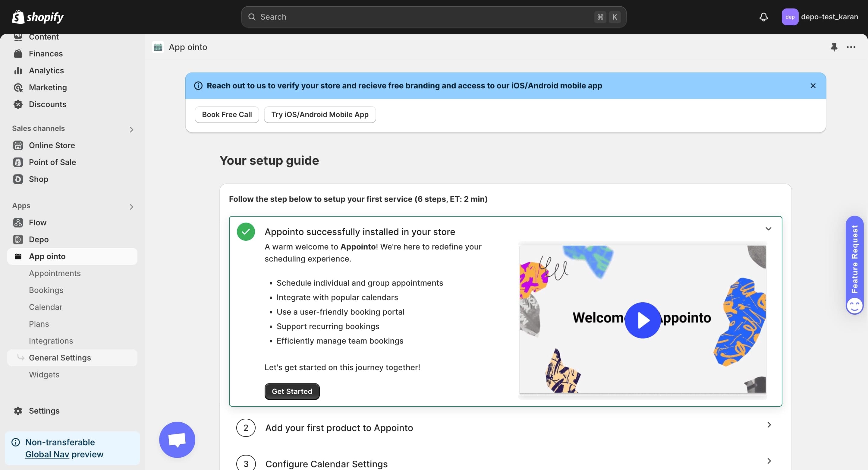Click the Shop channel icon
The image size is (868, 470).
click(18, 179)
